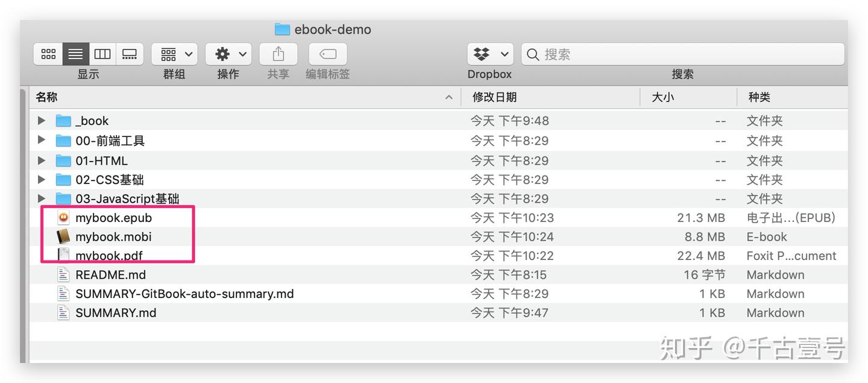Open the 操作 gear action menu
Viewport: 868px width, 383px height.
pyautogui.click(x=228, y=53)
